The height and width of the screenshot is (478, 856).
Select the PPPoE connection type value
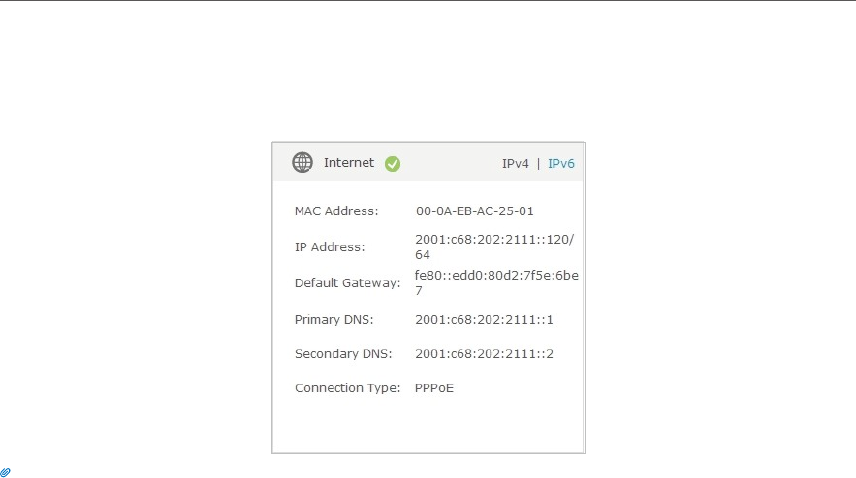[x=434, y=388]
